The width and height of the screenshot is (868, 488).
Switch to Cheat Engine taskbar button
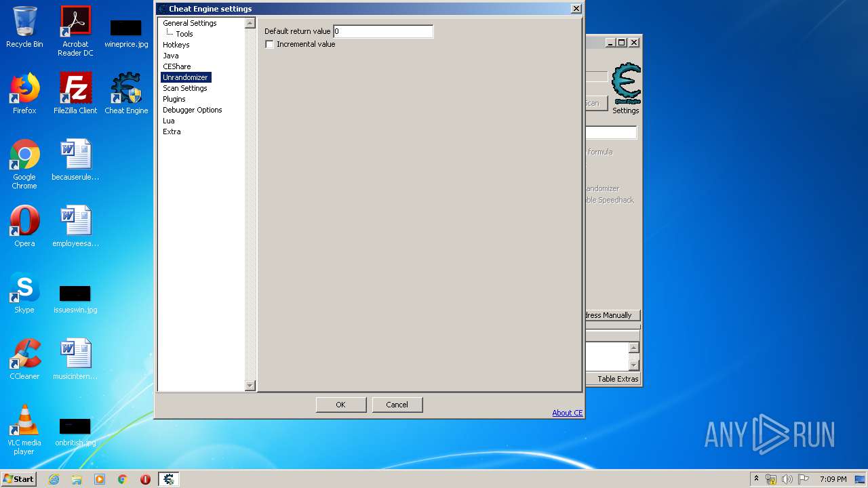click(x=169, y=479)
